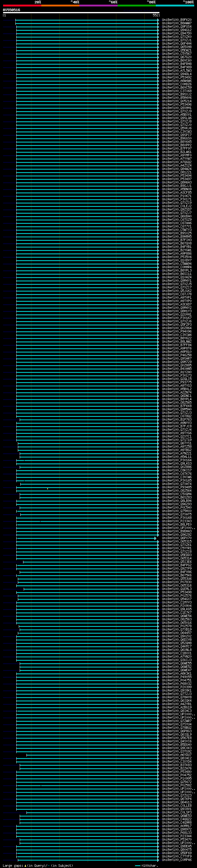Click hit label UniRef100_Q9LKG3
The image size is (197, 868).
click(x=176, y=463)
